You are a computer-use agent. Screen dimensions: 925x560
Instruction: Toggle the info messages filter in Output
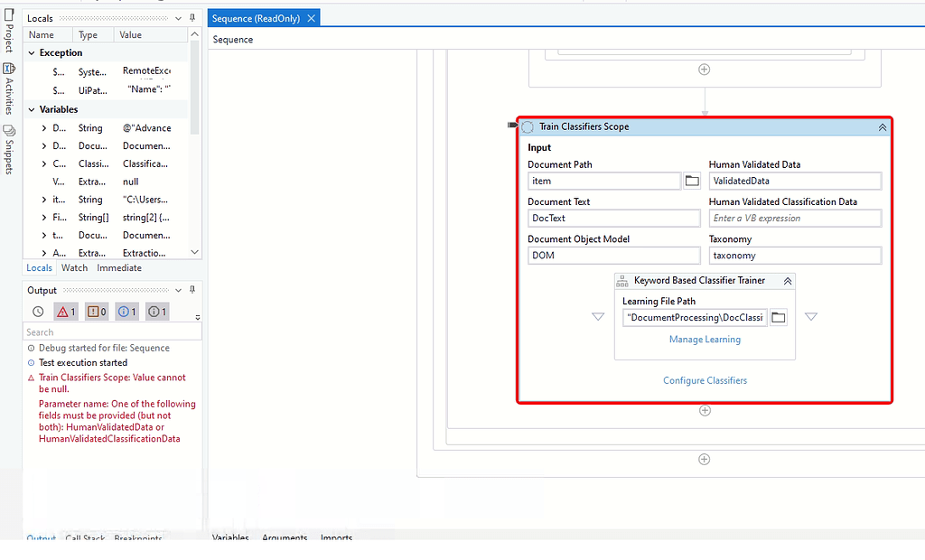tap(124, 311)
